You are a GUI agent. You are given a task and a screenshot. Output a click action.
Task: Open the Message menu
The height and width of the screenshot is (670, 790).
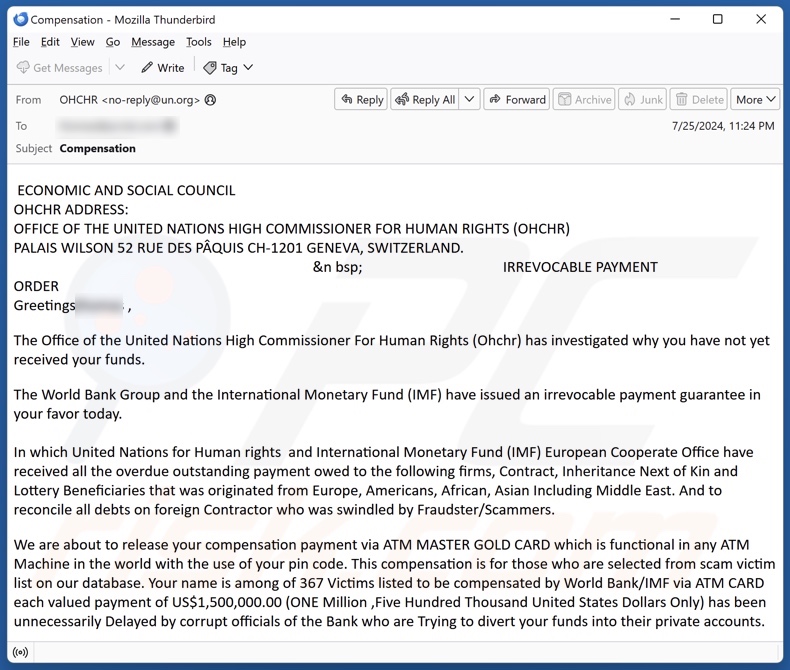(153, 42)
